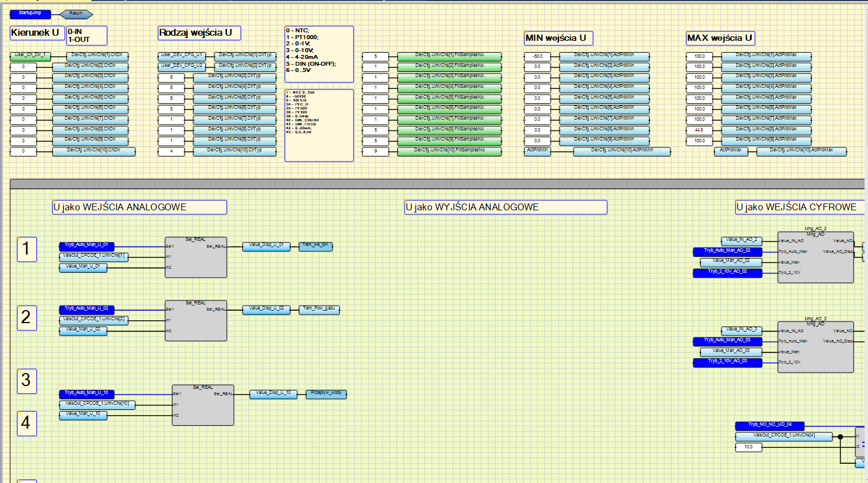Select the DevCfg.UnivChs[10].ActPrbMin output block
The width and height of the screenshot is (868, 483).
(x=622, y=151)
